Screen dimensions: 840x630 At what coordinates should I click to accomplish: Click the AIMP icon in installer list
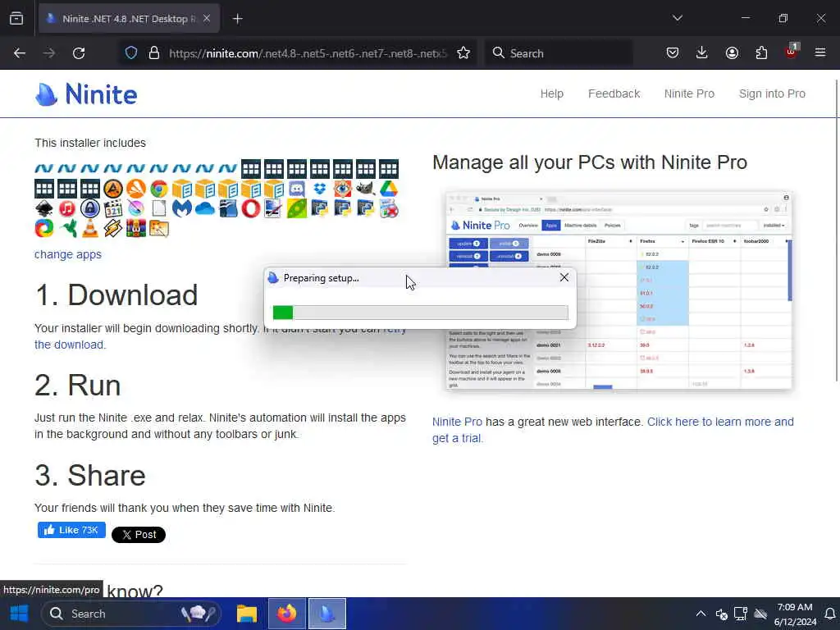[x=113, y=189]
